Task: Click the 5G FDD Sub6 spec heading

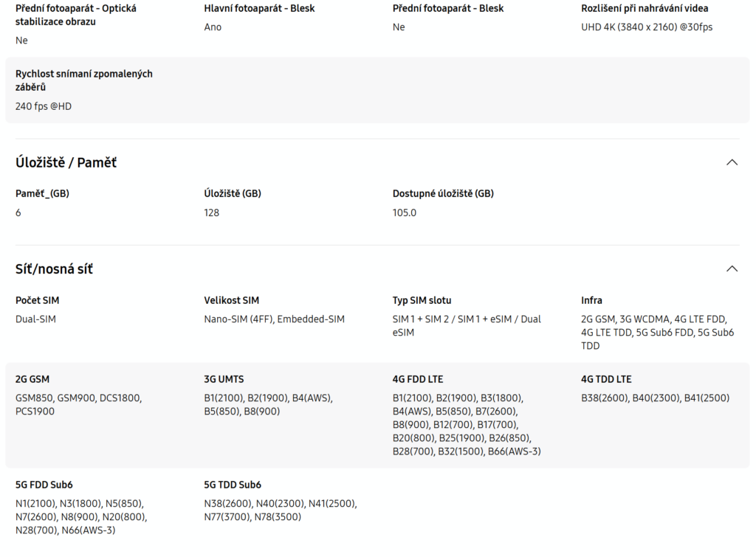Action: 44,485
